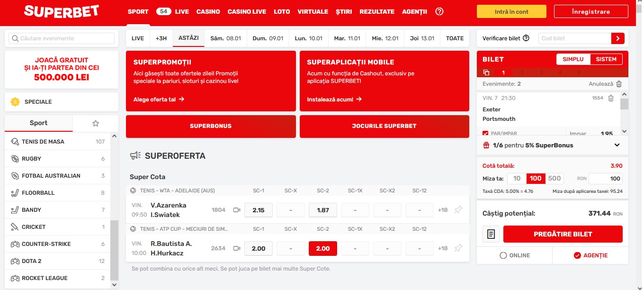Click the ticket document icon near Pregătire Bilet
The image size is (644, 290).
[491, 234]
